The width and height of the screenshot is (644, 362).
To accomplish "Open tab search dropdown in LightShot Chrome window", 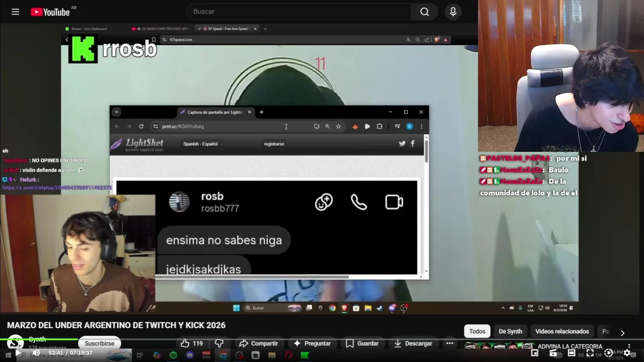I will pyautogui.click(x=116, y=112).
